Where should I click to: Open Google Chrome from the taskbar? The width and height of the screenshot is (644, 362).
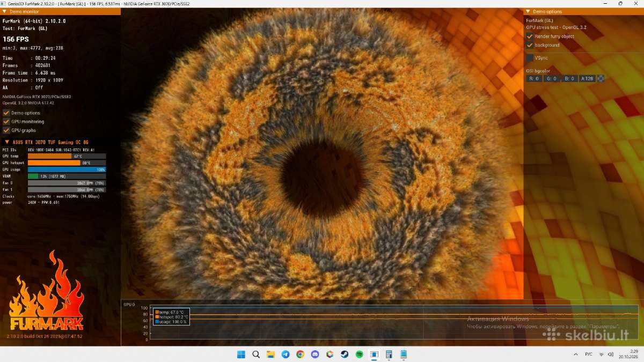point(300,354)
